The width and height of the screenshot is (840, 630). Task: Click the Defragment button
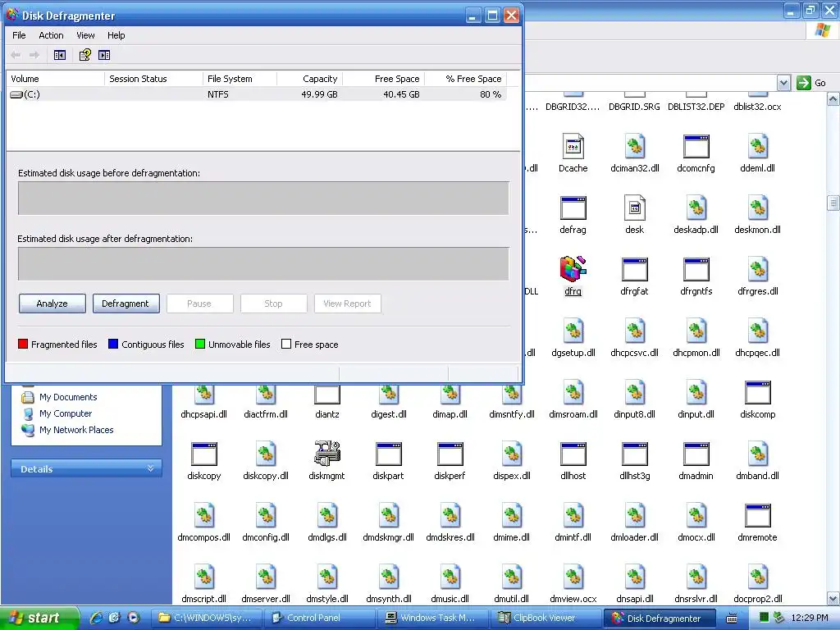126,304
